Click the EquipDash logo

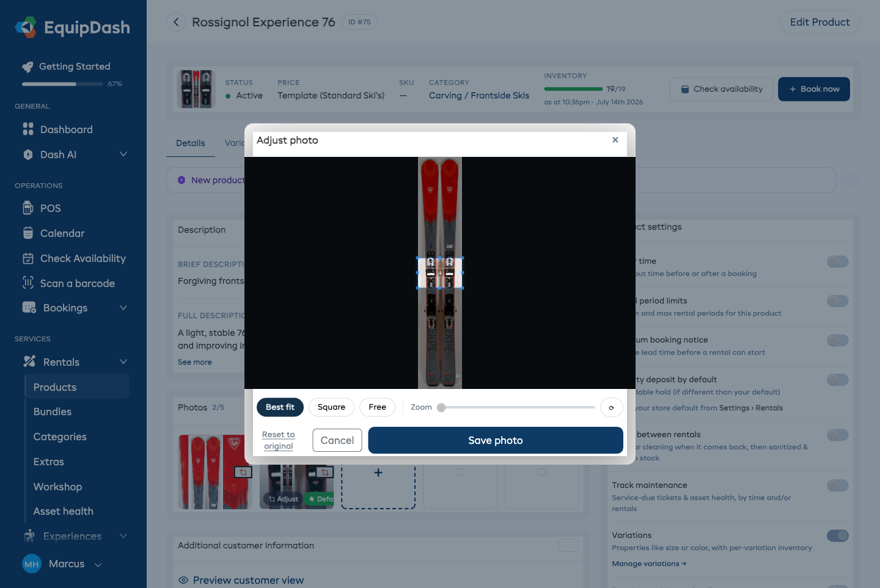(72, 27)
